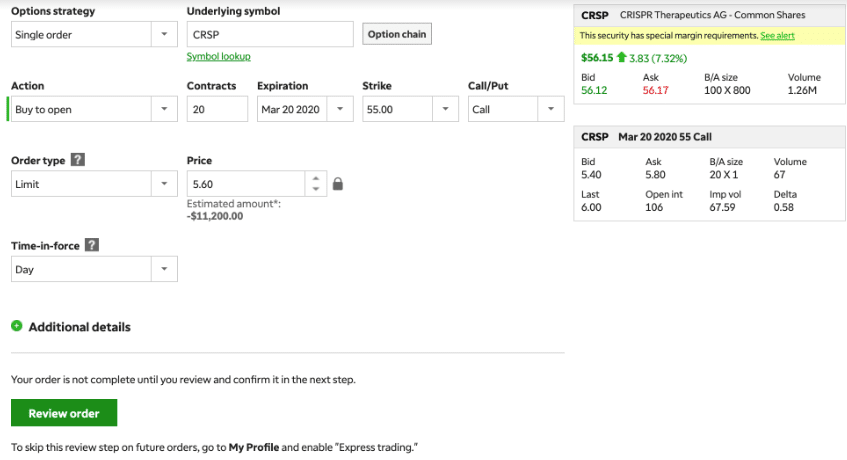Click the Estimated amount -$11,200.00
The image size is (847, 460).
(215, 216)
